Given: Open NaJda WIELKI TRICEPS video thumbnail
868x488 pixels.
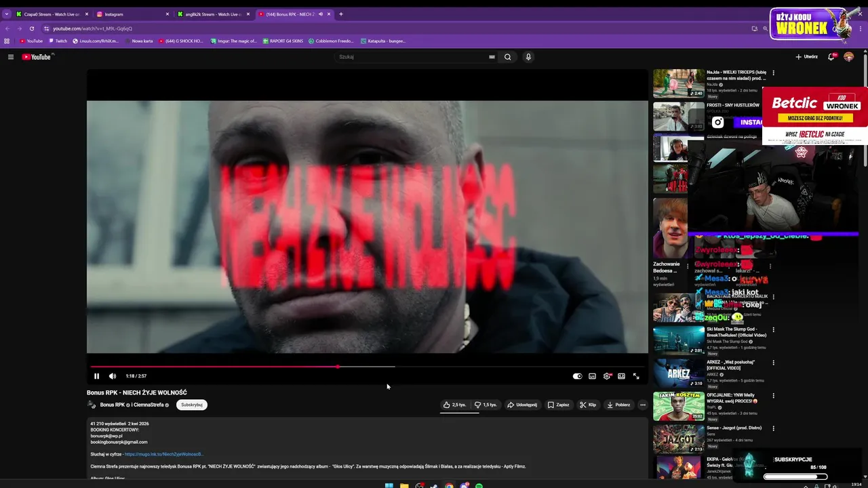Looking at the screenshot, I should pyautogui.click(x=679, y=83).
